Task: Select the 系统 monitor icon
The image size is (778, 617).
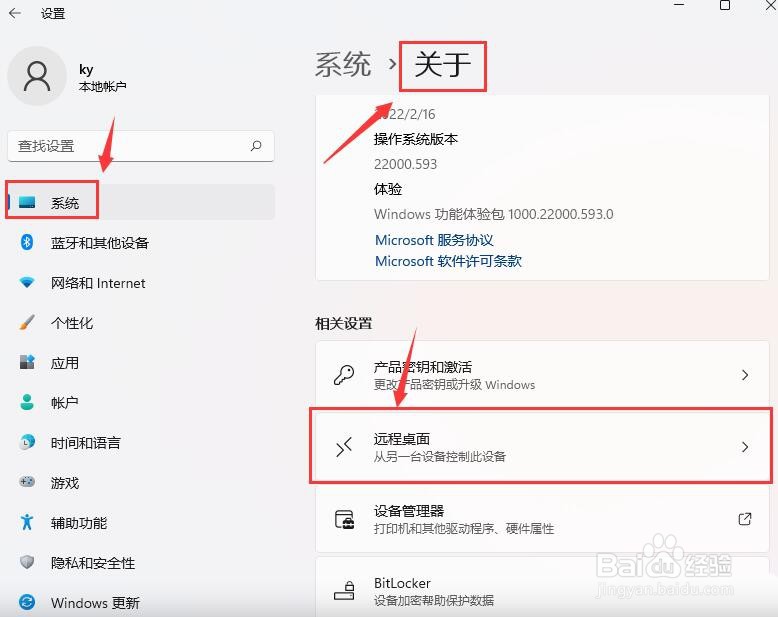Action: [27, 202]
